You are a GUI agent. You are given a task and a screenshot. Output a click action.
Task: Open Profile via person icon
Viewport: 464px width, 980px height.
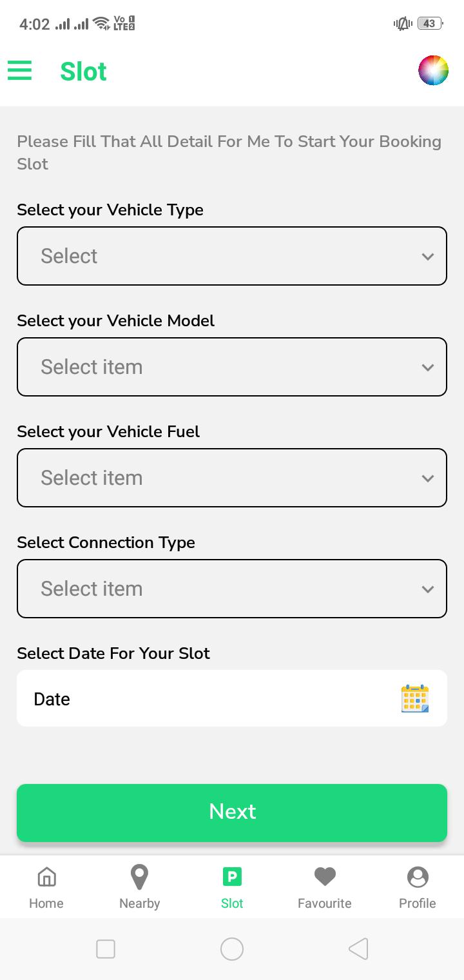418,877
